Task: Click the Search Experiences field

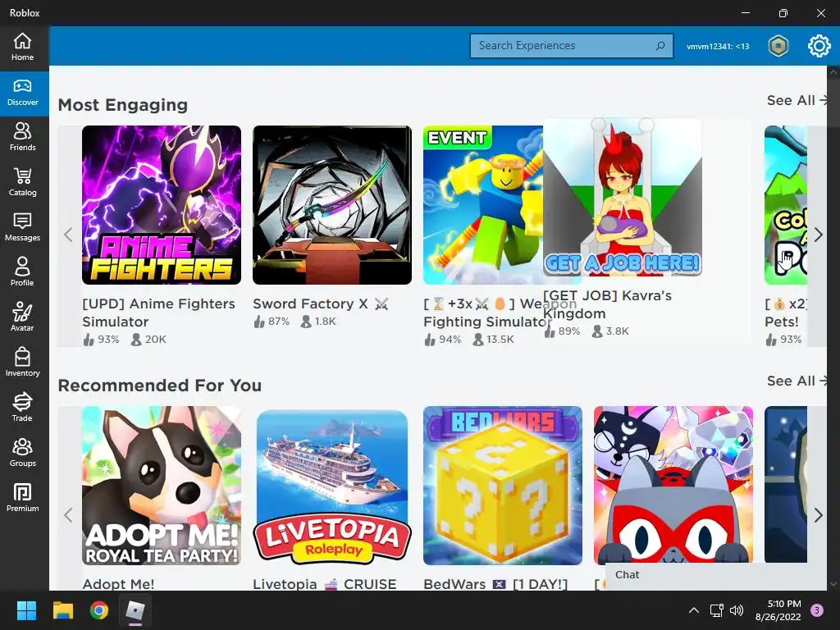Action: click(x=572, y=46)
